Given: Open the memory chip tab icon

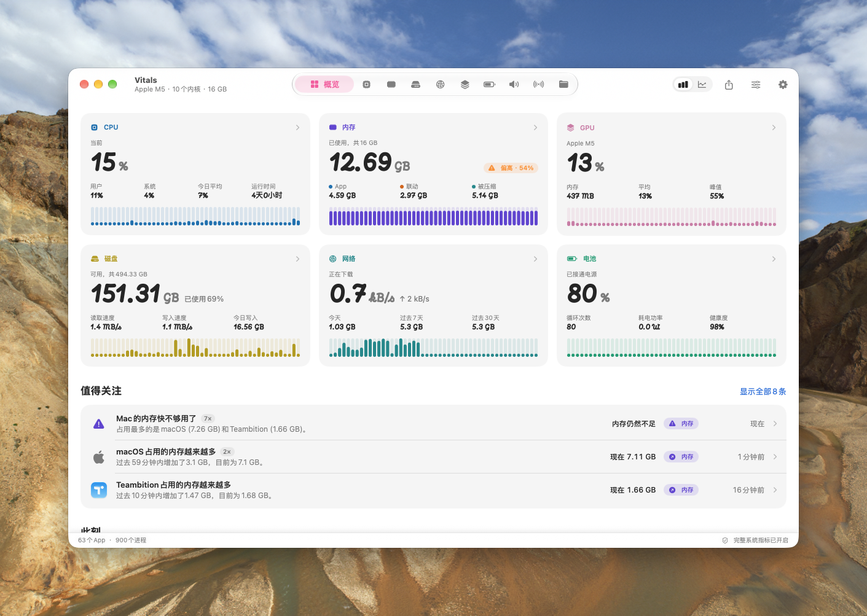Looking at the screenshot, I should tap(391, 84).
